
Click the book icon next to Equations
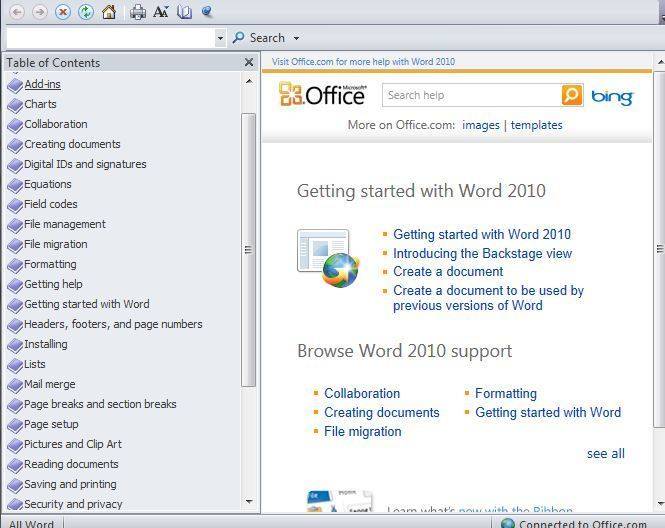[x=15, y=185]
